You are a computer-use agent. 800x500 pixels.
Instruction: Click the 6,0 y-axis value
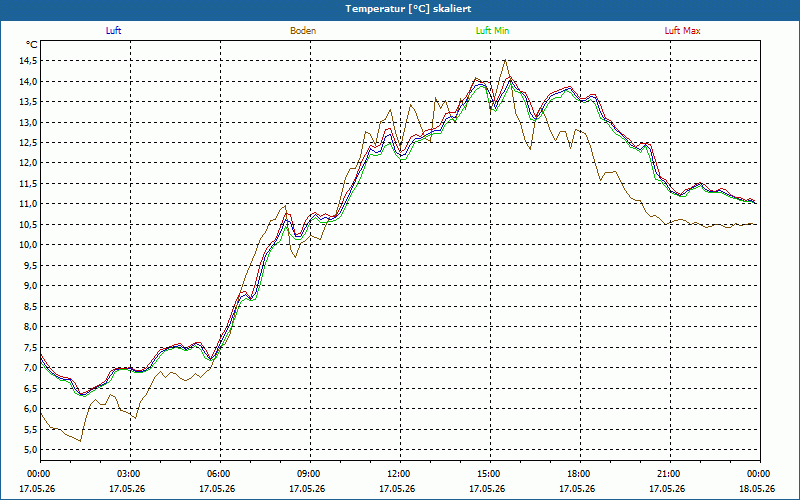pos(30,409)
